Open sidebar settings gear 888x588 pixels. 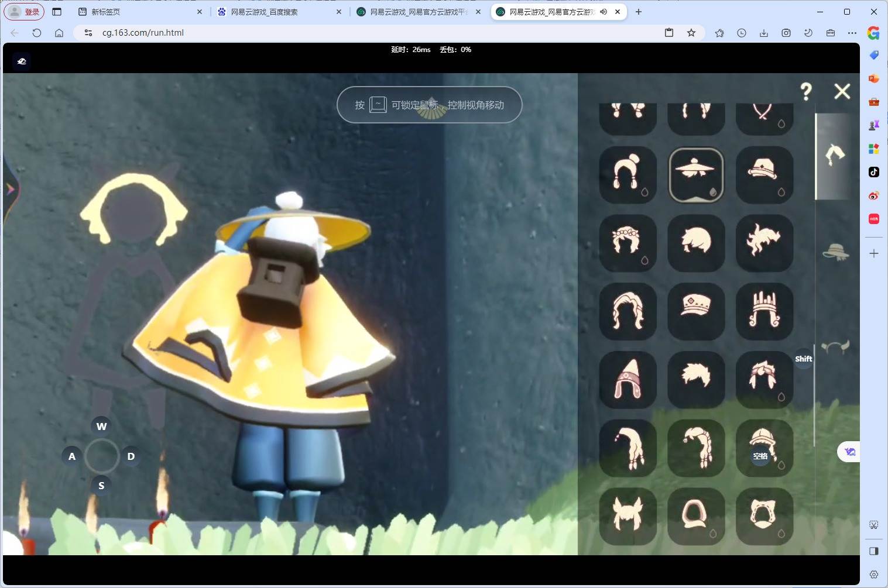(874, 575)
